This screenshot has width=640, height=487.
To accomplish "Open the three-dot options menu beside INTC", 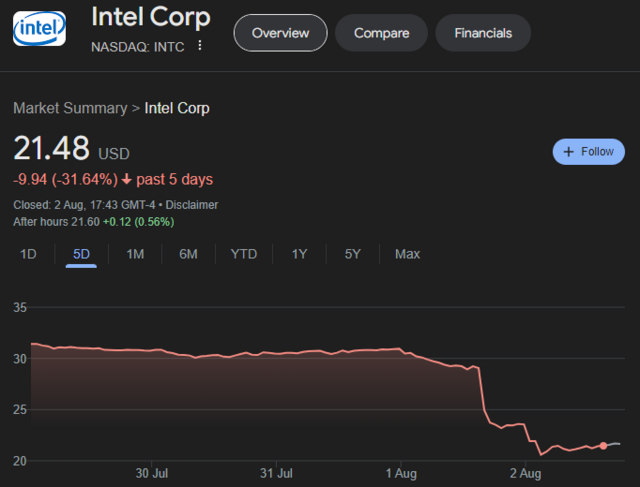I will pyautogui.click(x=200, y=46).
